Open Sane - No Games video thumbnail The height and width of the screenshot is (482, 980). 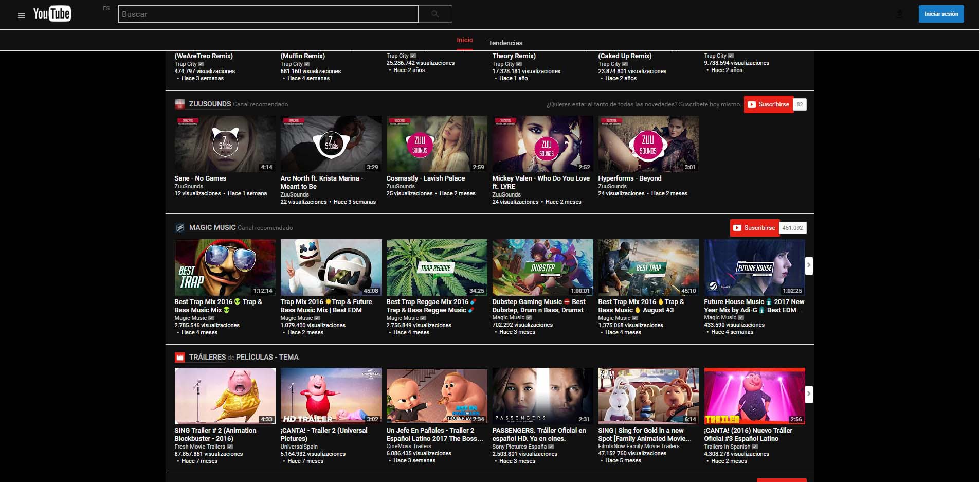[x=225, y=144]
